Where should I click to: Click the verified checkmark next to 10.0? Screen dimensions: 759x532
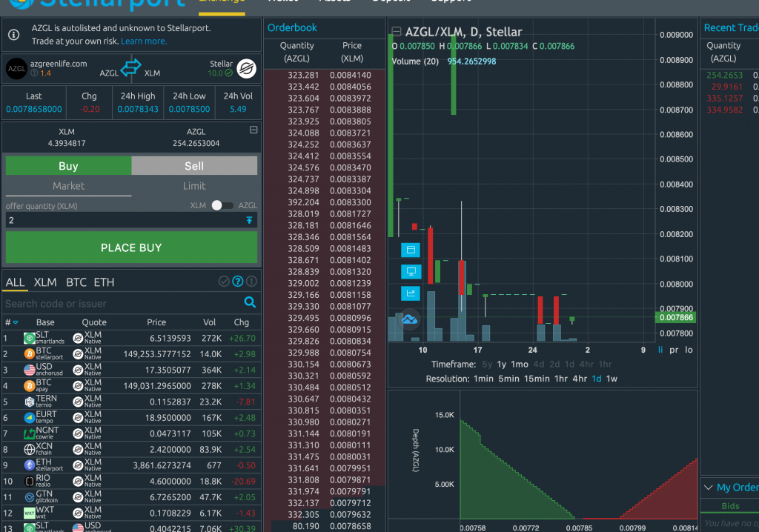(x=228, y=73)
